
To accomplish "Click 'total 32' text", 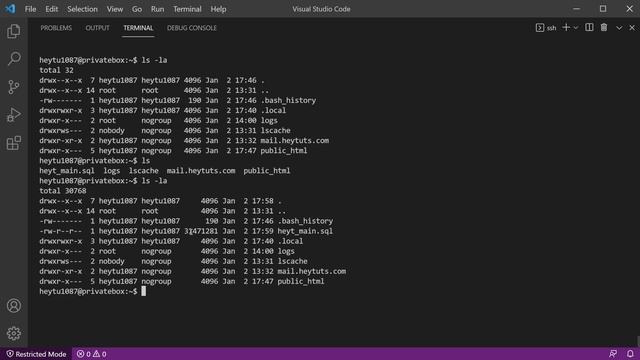I will point(56,70).
